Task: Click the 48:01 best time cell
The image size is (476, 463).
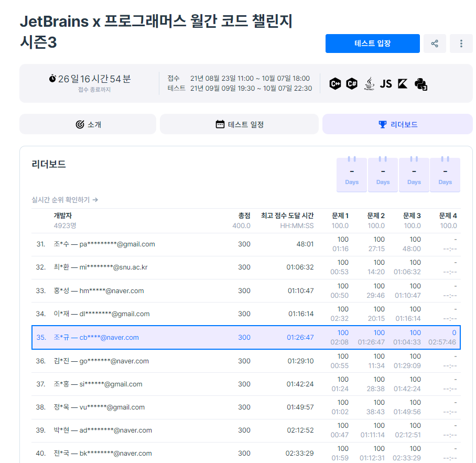Action: click(305, 244)
